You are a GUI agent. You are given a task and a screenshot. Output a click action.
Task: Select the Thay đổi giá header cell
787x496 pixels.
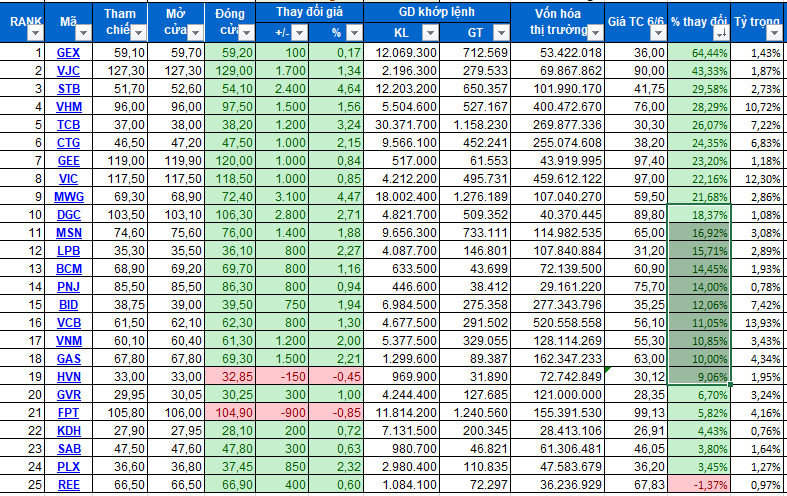(309, 13)
